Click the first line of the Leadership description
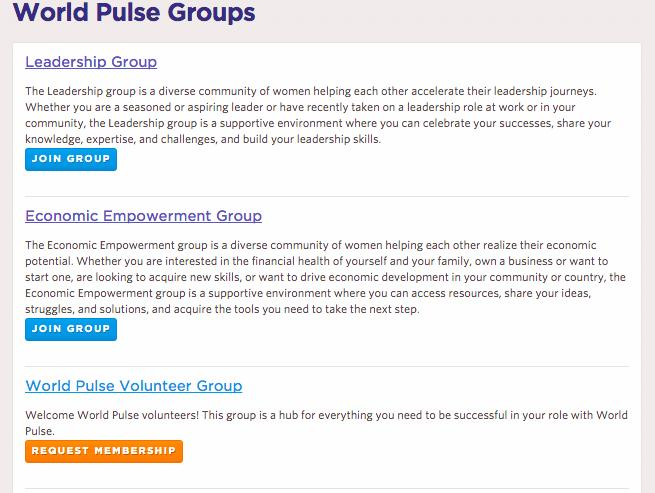Viewport: 655px width, 493px height. (324, 91)
